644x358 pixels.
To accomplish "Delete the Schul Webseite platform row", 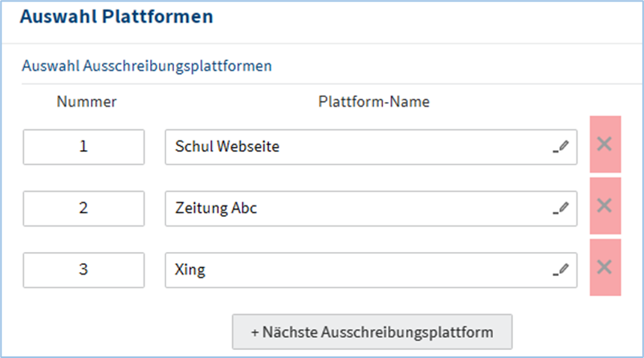I will point(605,144).
